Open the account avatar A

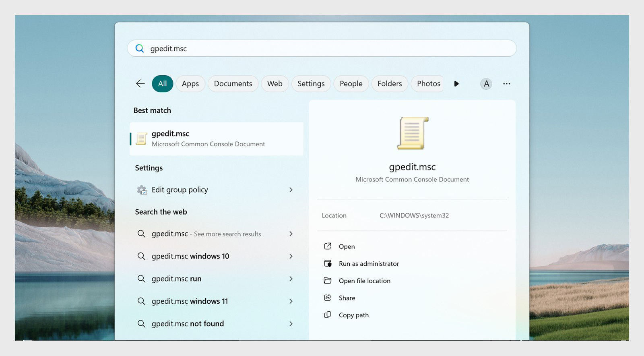click(486, 84)
